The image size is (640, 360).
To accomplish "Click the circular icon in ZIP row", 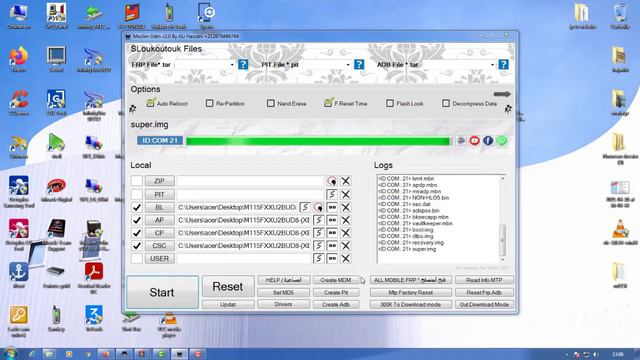I will [332, 181].
